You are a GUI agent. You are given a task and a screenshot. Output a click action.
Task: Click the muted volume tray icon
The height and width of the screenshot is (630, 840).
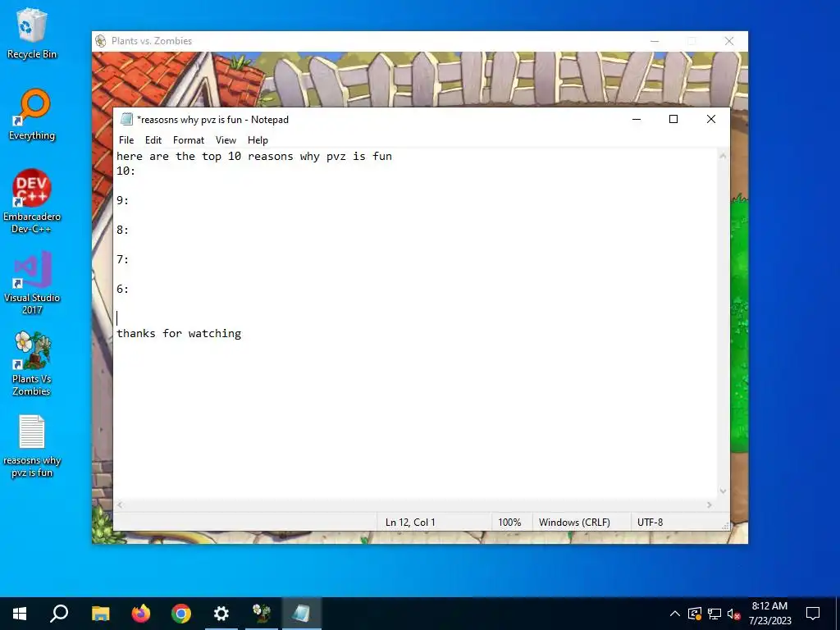(x=734, y=614)
